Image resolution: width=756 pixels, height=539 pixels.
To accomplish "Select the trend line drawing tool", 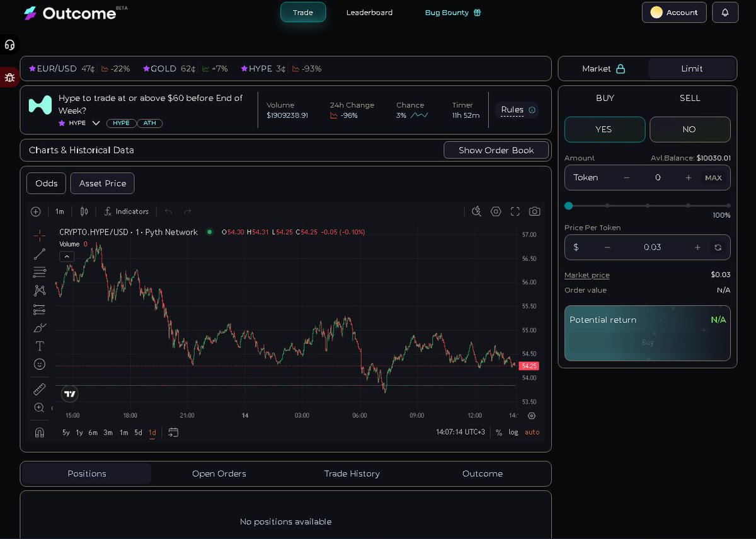I will [x=40, y=254].
